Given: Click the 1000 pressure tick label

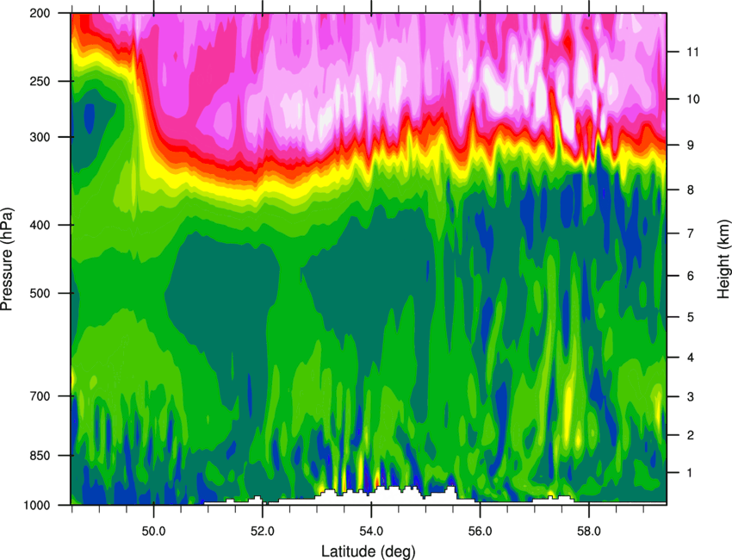Looking at the screenshot, I should [x=37, y=505].
